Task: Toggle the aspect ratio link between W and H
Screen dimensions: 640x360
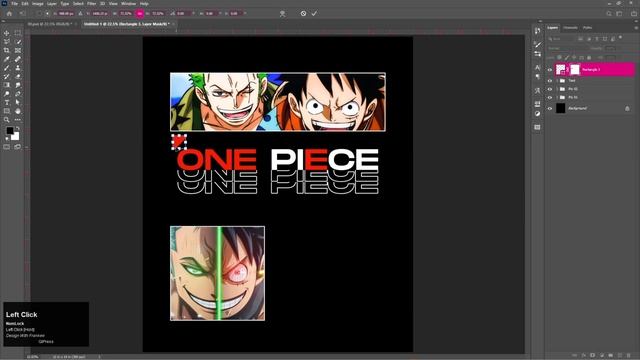Action: 140,13
